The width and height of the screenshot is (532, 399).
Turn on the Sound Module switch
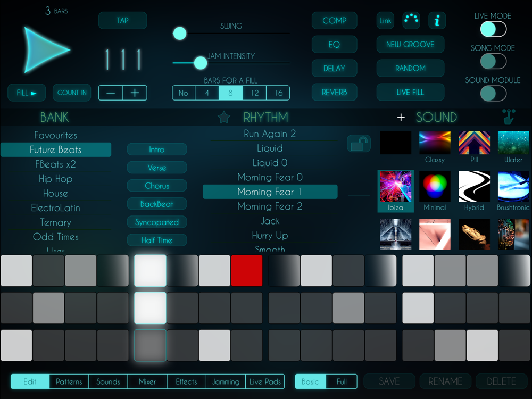pos(493,94)
